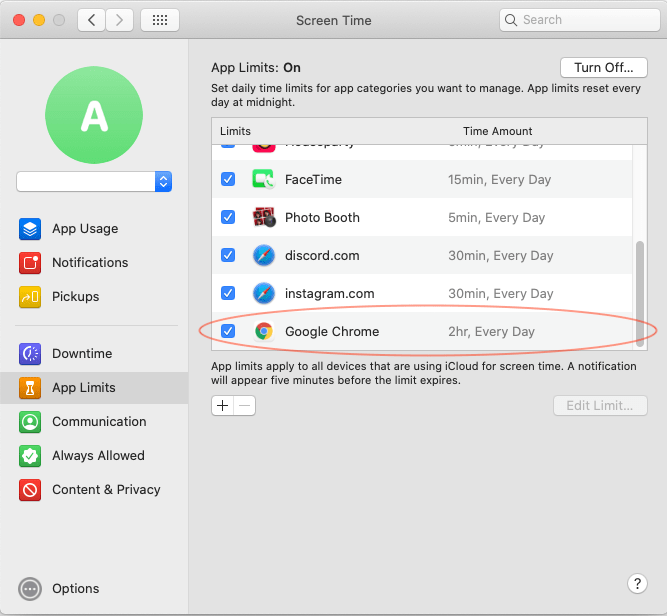Click the Google Chrome app icon
This screenshot has height=616, width=667.
point(264,331)
